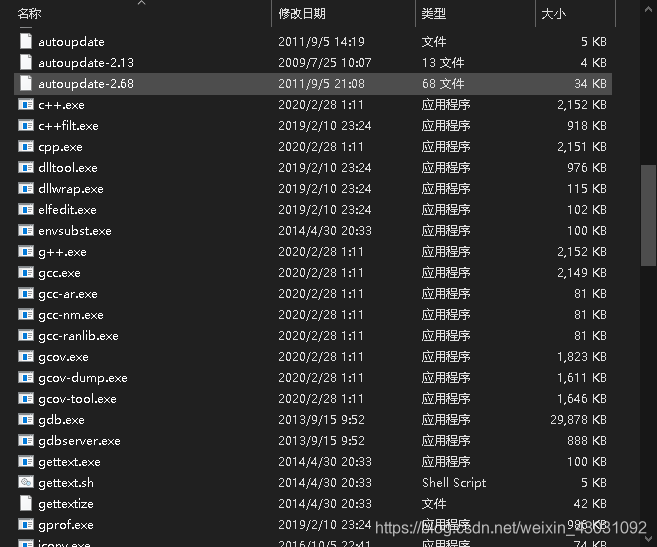
Task: Sort files by 大小 column header
Action: pos(553,13)
